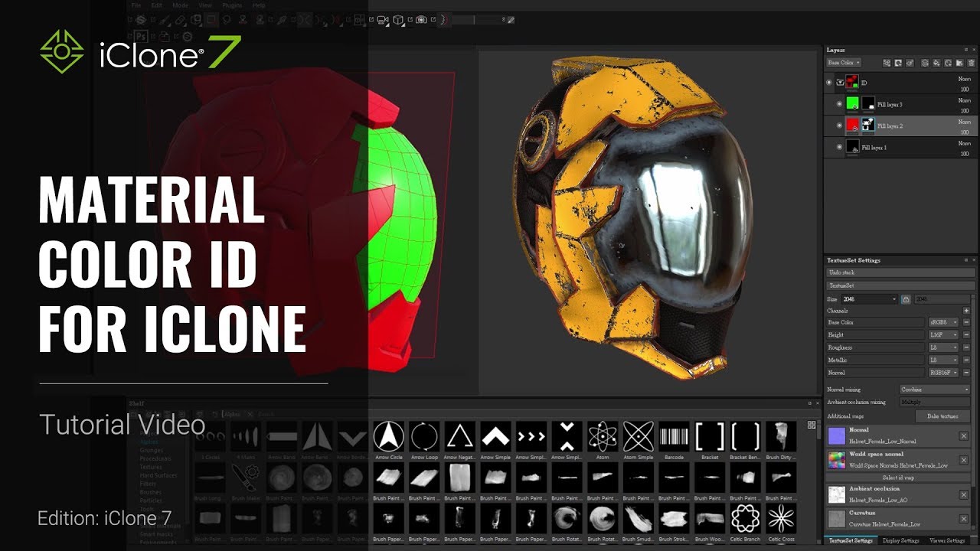Toggle visibility of Fill layer 2
Screen dimensions: 980x551
pos(839,126)
